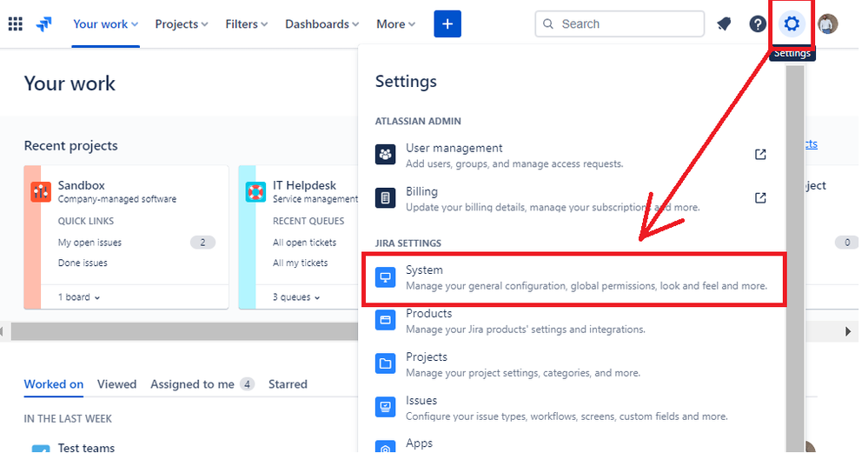868x453 pixels.
Task: Open User management external link icon
Action: coord(760,155)
